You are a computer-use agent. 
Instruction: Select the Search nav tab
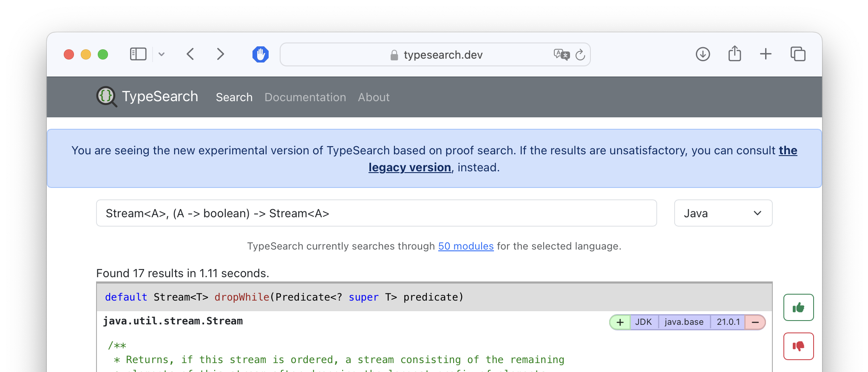[x=234, y=97]
